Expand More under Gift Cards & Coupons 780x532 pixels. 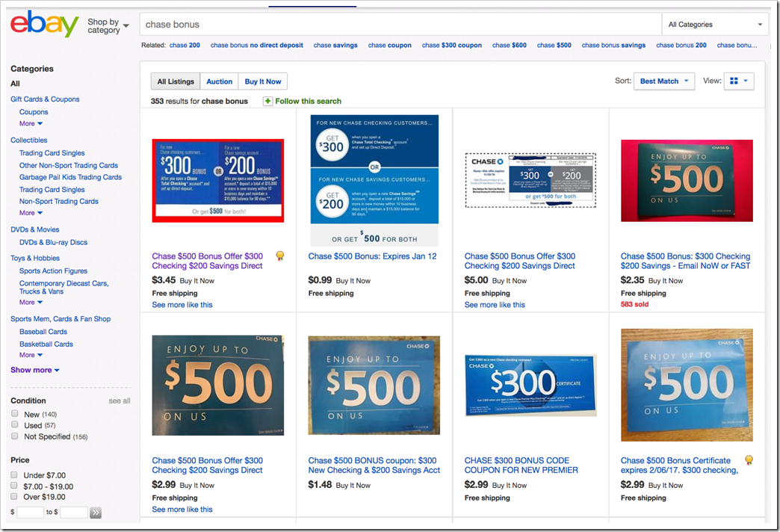pyautogui.click(x=31, y=123)
